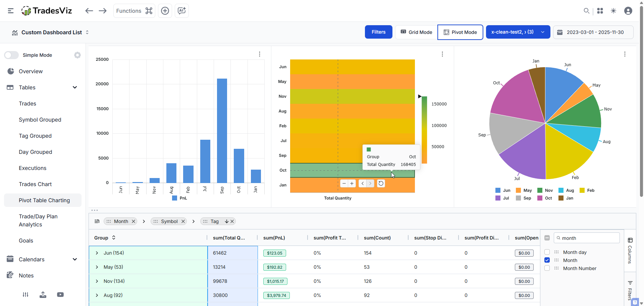
Task: Open Goals page
Action: coord(26,241)
